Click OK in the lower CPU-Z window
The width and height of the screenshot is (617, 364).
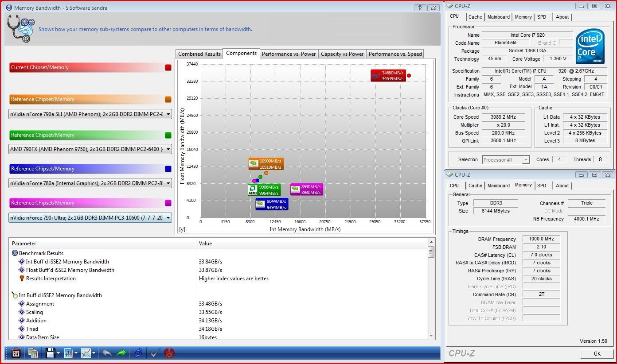pos(597,353)
